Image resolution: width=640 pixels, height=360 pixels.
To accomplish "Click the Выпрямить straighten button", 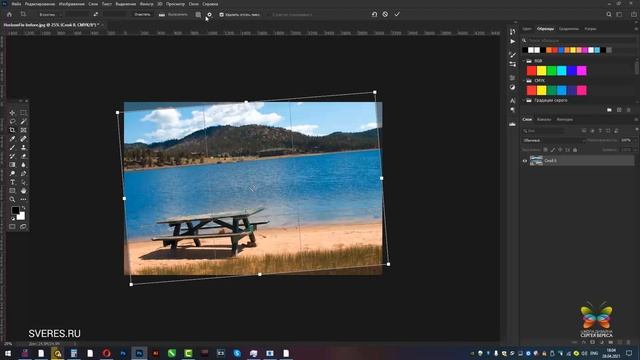I will pyautogui.click(x=173, y=14).
